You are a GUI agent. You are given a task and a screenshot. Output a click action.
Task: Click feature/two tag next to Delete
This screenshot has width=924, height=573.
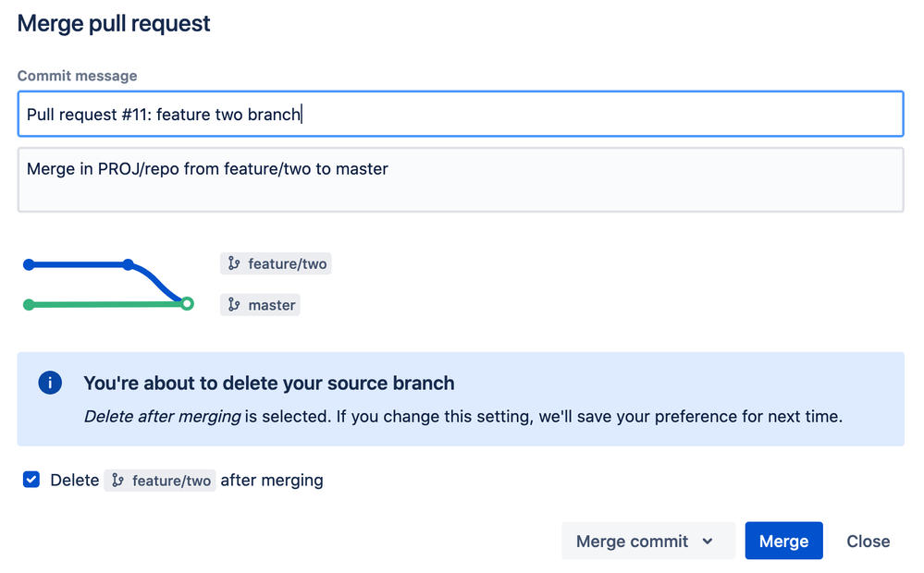tap(160, 481)
